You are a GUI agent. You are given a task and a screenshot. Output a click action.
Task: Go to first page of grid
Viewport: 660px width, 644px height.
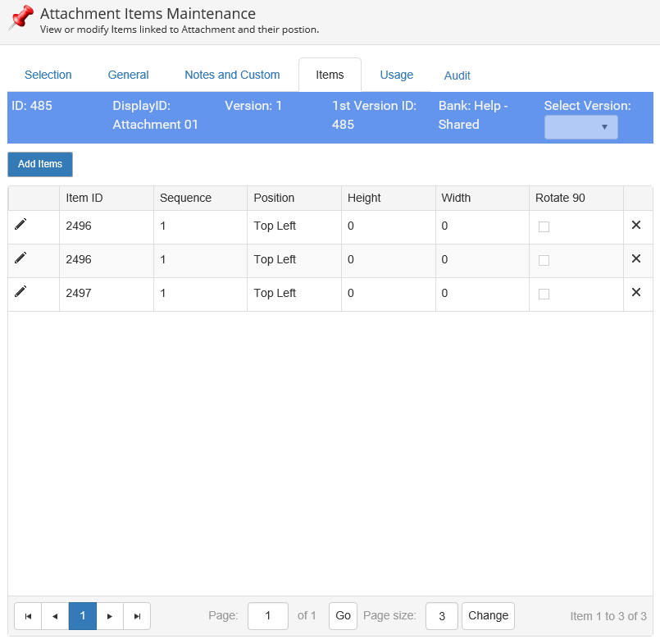[x=28, y=616]
